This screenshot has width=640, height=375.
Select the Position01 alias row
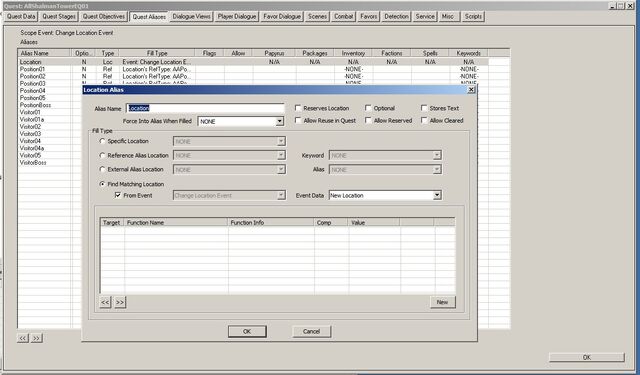click(253, 69)
